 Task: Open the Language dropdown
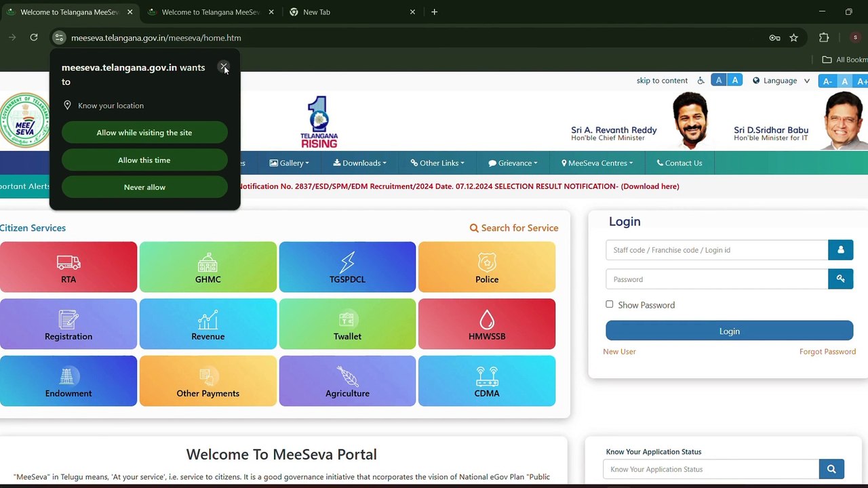pyautogui.click(x=781, y=81)
